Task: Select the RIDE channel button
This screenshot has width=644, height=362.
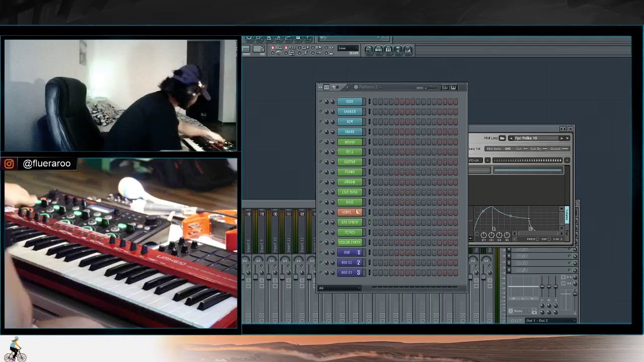Action: click(350, 102)
